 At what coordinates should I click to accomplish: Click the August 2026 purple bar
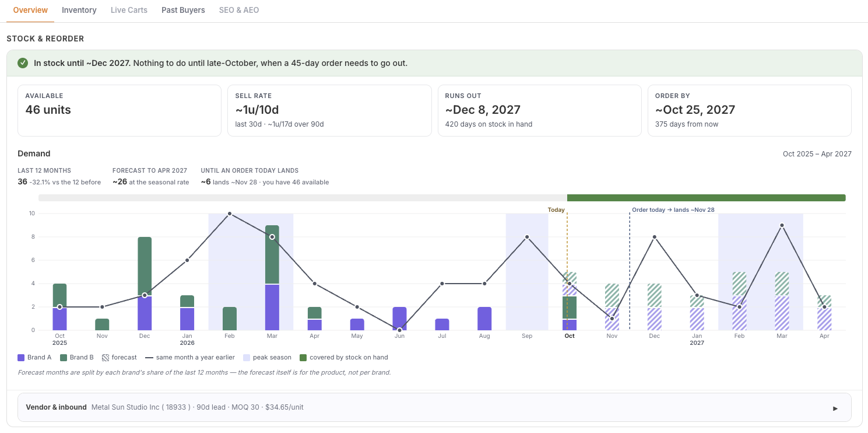click(x=484, y=319)
